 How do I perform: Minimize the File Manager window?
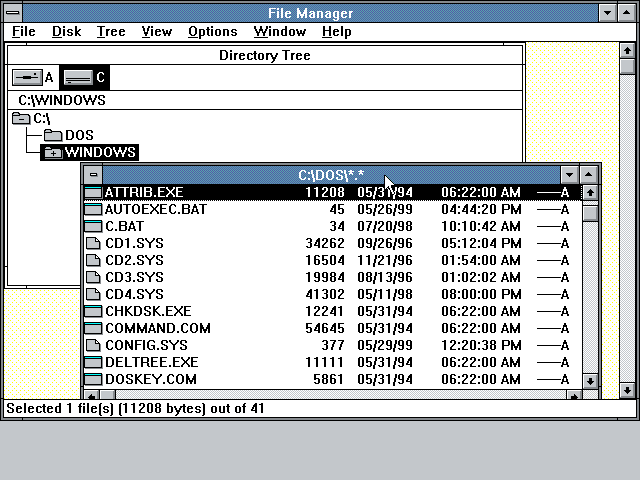click(607, 13)
